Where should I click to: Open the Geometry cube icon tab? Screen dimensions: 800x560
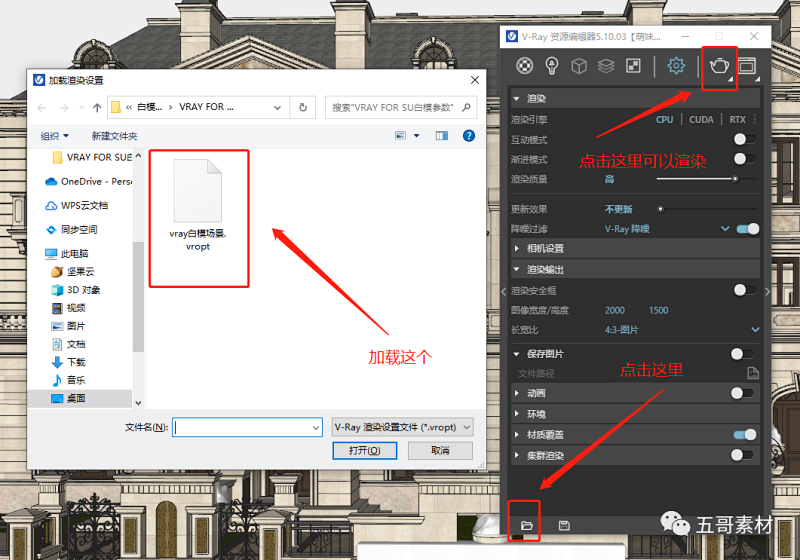pyautogui.click(x=579, y=66)
